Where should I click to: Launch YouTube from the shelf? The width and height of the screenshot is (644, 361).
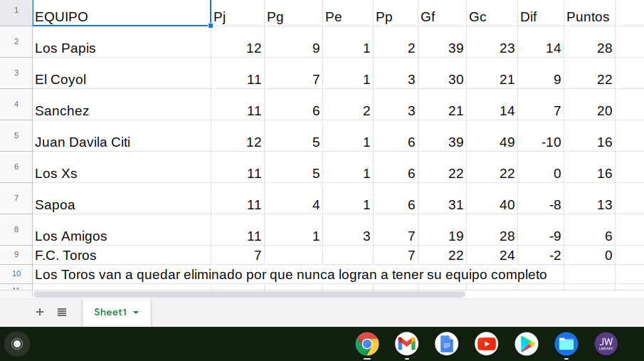(x=486, y=344)
